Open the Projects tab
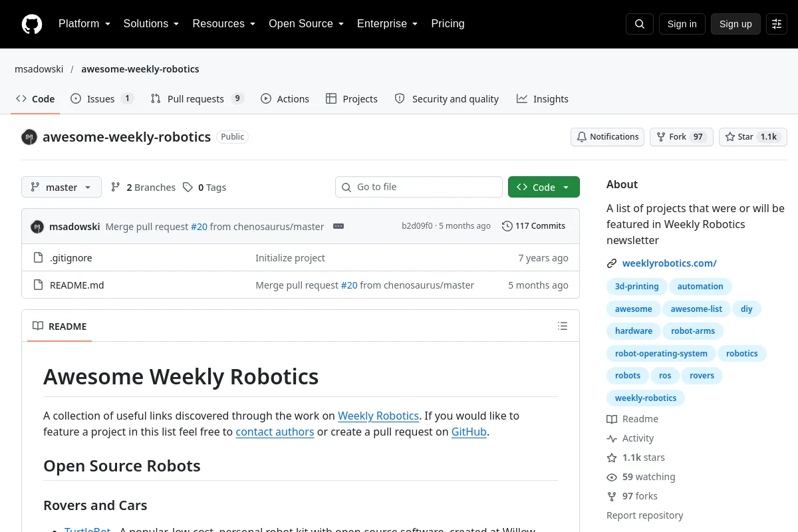This screenshot has height=532, width=798. 352,99
